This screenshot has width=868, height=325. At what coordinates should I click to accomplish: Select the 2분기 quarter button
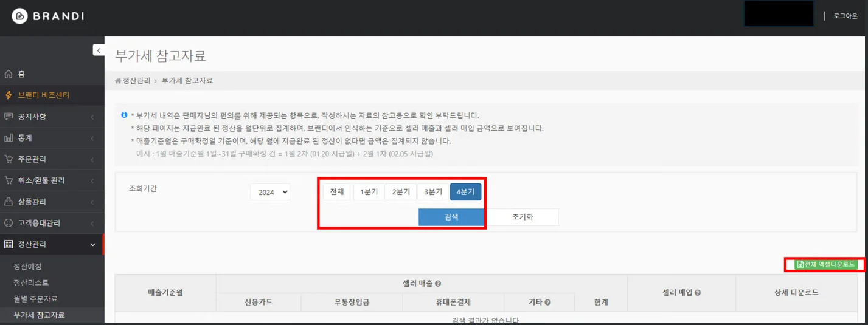pos(401,192)
